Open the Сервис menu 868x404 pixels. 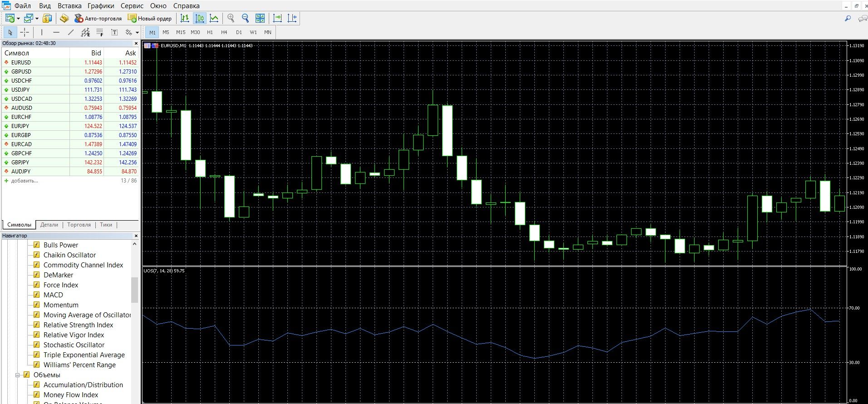point(132,6)
